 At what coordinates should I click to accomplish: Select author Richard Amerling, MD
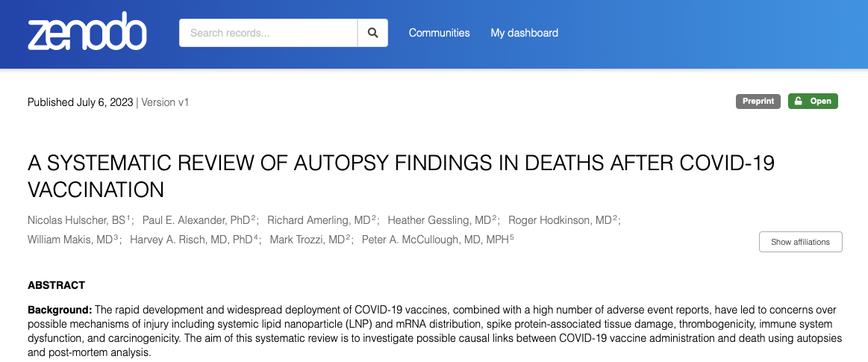[318, 220]
